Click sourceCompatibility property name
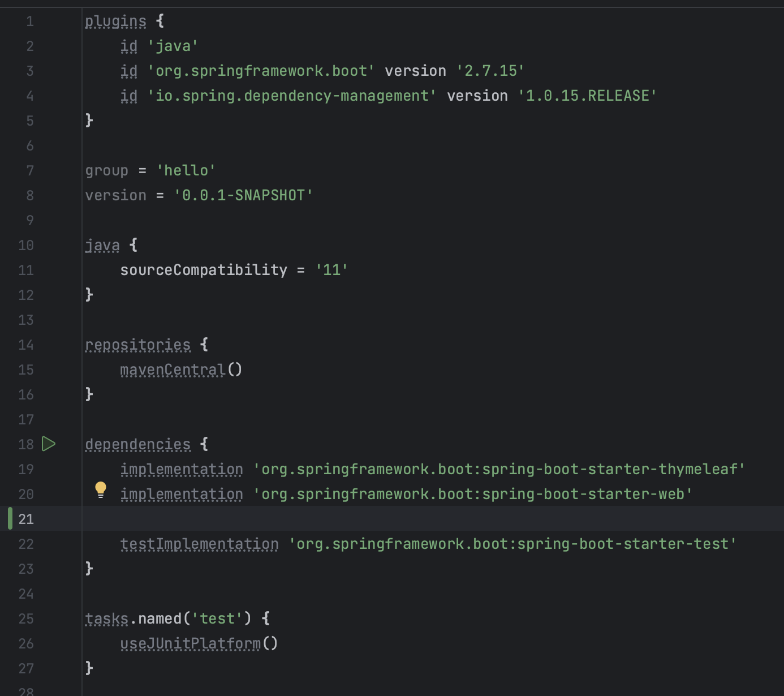Viewport: 784px width, 696px height. click(204, 270)
